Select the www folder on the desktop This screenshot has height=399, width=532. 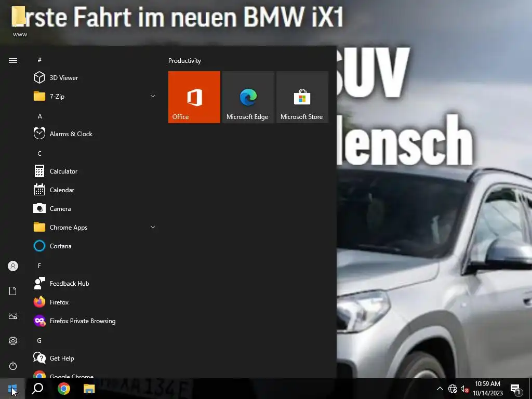[20, 21]
